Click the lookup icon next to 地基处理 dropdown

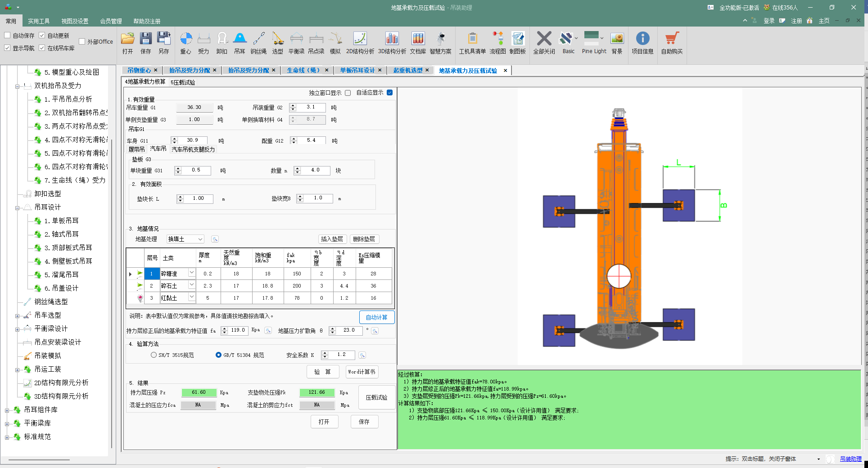coord(215,239)
